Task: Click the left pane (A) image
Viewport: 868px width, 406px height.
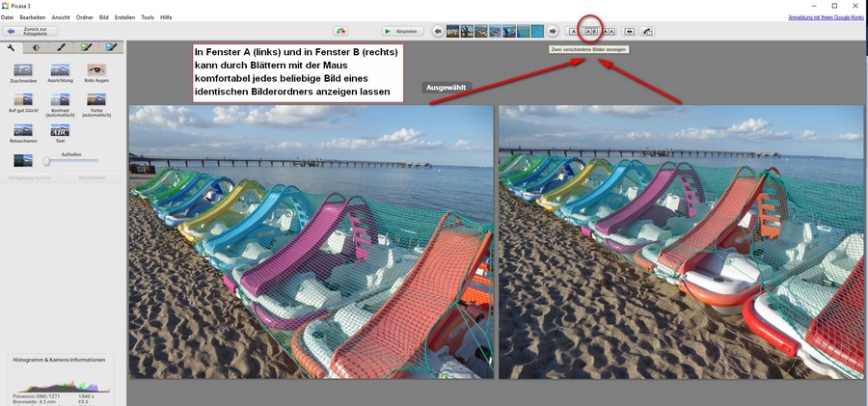Action: tap(312, 242)
